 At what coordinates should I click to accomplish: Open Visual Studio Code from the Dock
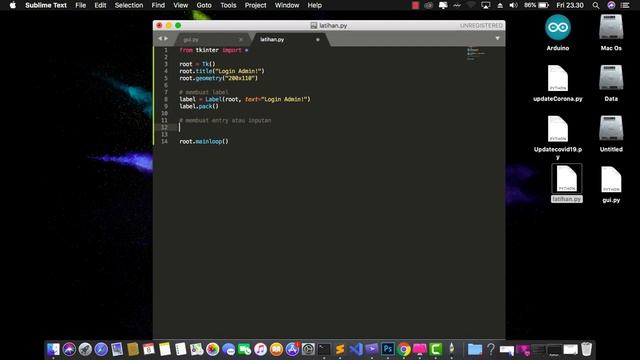(x=356, y=349)
